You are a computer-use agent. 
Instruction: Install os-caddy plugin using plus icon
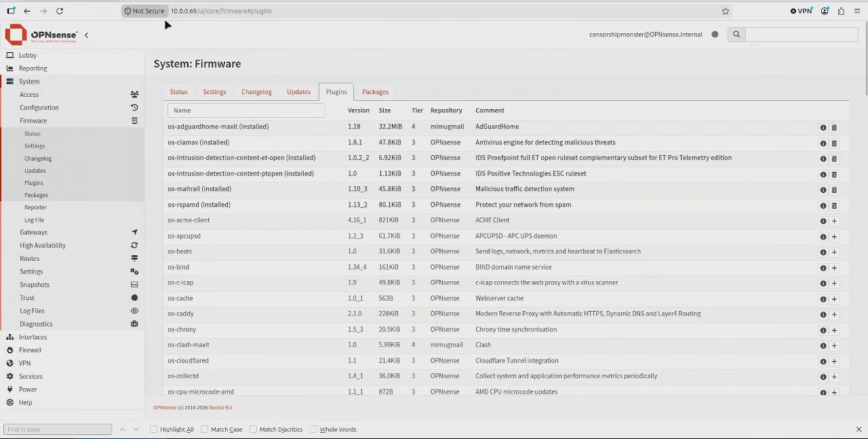834,314
